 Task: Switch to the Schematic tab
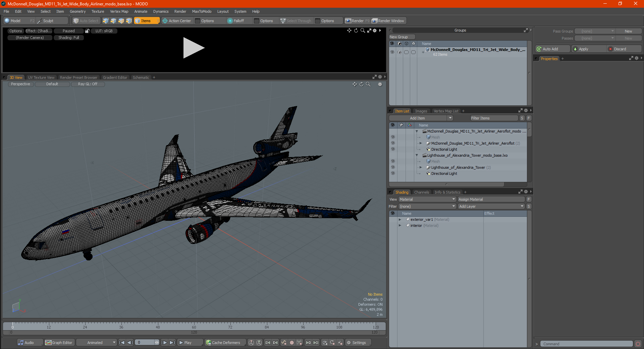point(141,78)
